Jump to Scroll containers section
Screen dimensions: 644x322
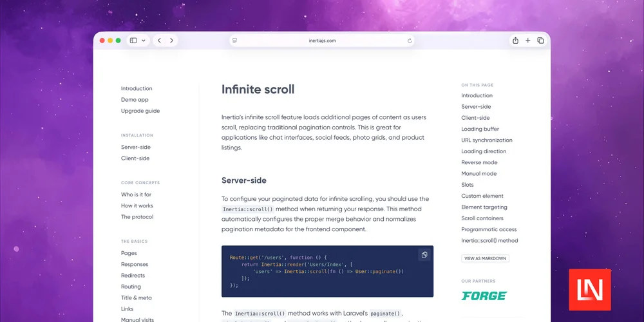tap(482, 218)
